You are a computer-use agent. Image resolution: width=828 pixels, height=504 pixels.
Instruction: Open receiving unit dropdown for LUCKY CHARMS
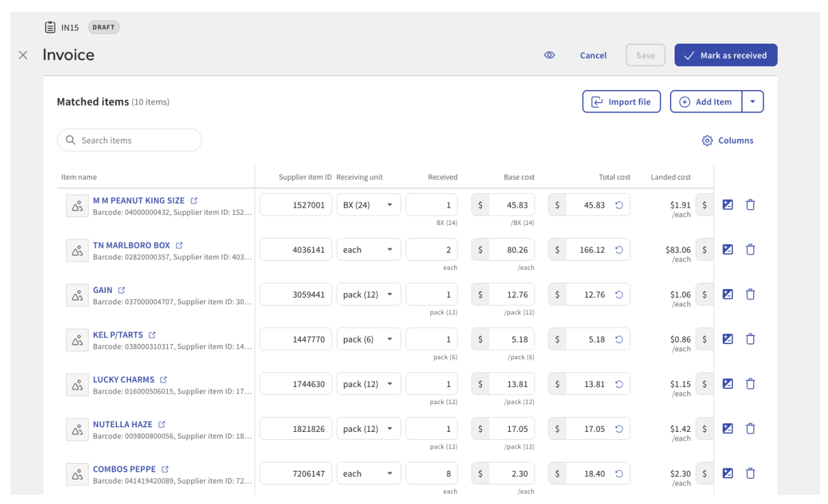[368, 384]
